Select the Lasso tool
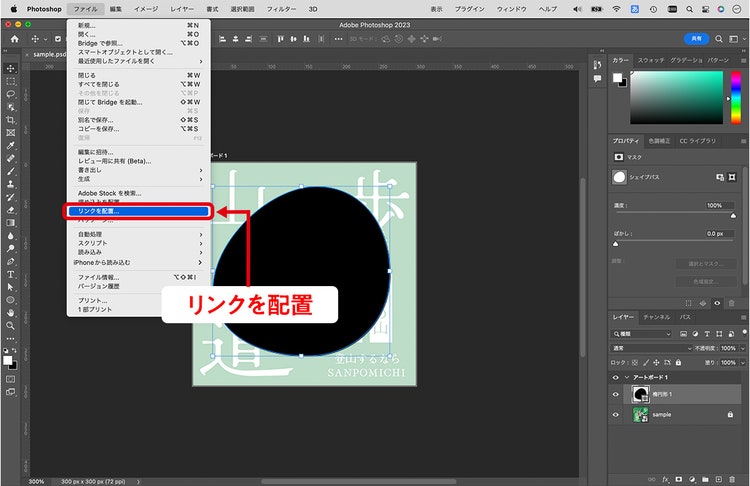This screenshot has height=486, width=750. click(x=11, y=94)
